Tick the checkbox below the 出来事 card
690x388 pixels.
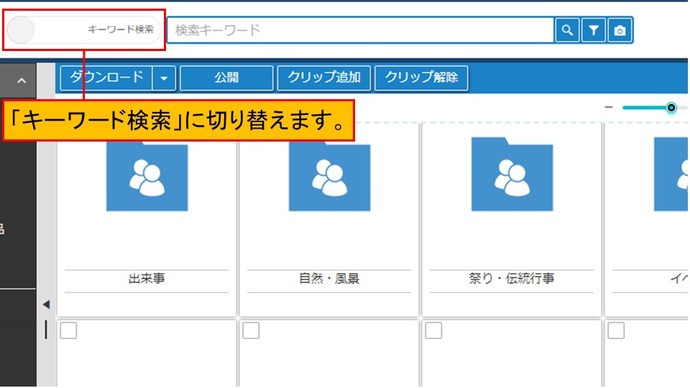point(68,330)
